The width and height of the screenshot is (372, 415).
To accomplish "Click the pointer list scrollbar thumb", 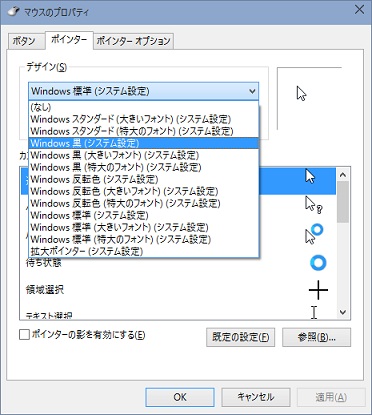I will point(343,202).
